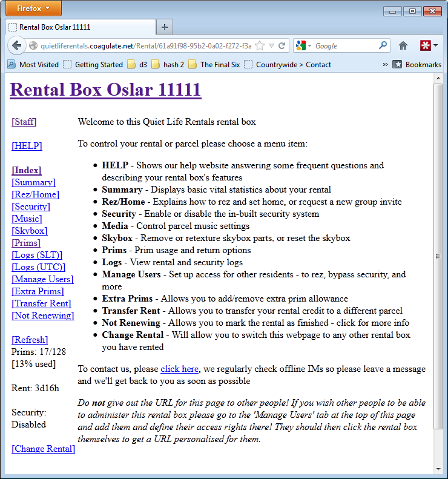Click the browser back arrow button
Image resolution: width=448 pixels, height=479 pixels.
[16, 45]
